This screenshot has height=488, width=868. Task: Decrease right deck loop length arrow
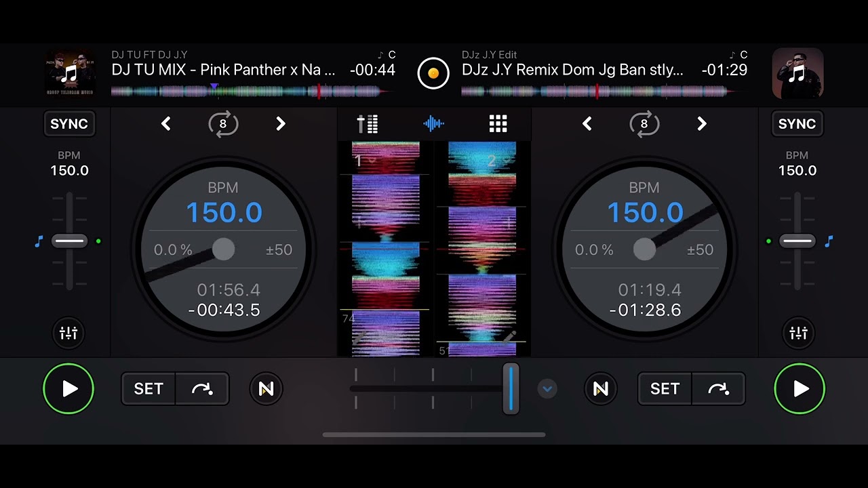coord(587,124)
